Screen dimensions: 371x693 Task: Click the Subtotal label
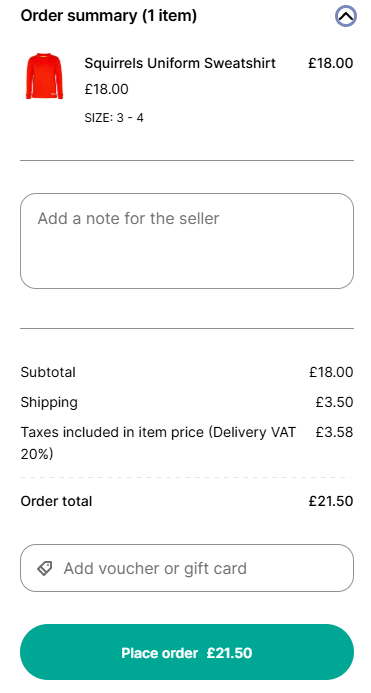tap(48, 372)
